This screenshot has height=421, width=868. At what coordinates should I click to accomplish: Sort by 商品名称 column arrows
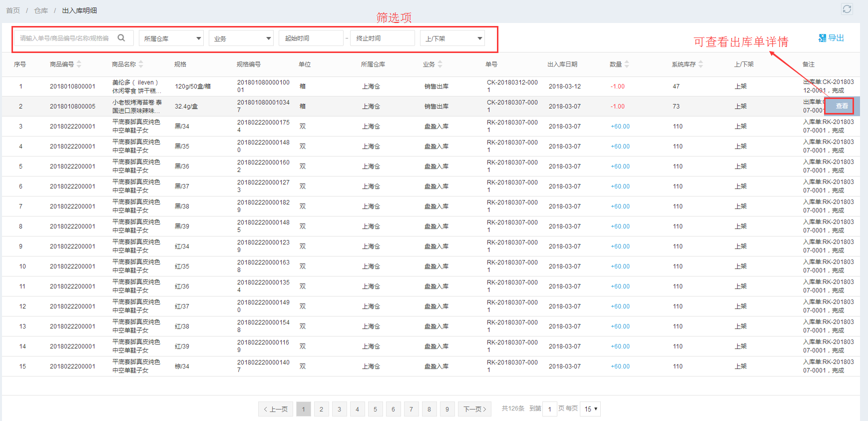(141, 64)
